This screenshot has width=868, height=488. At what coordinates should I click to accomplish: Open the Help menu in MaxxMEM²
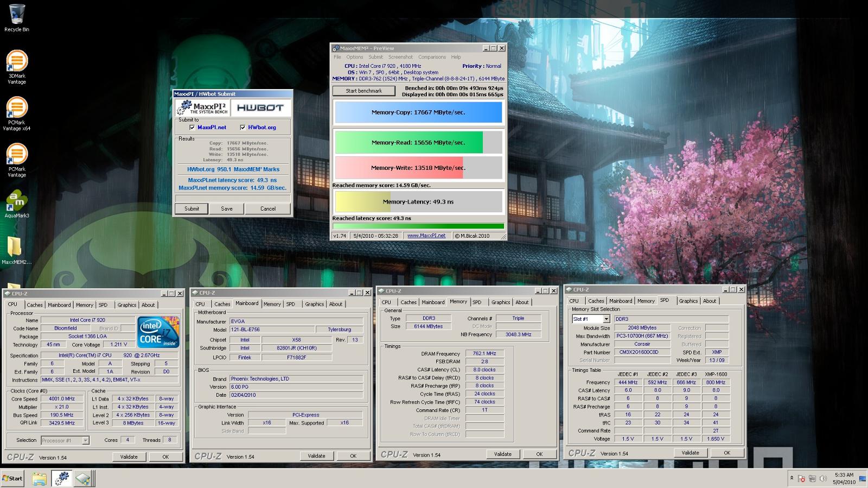[x=456, y=57]
